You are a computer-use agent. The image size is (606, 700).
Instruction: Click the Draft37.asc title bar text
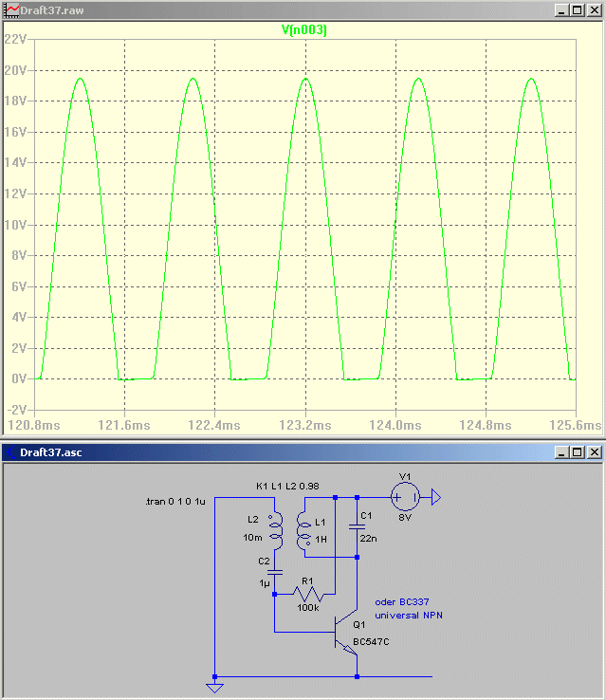pyautogui.click(x=51, y=452)
